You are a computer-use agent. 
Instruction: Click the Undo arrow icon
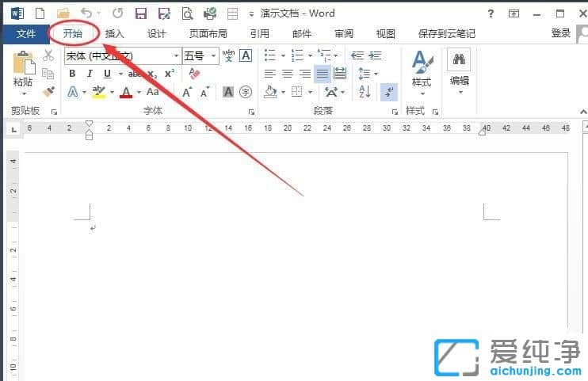point(86,13)
